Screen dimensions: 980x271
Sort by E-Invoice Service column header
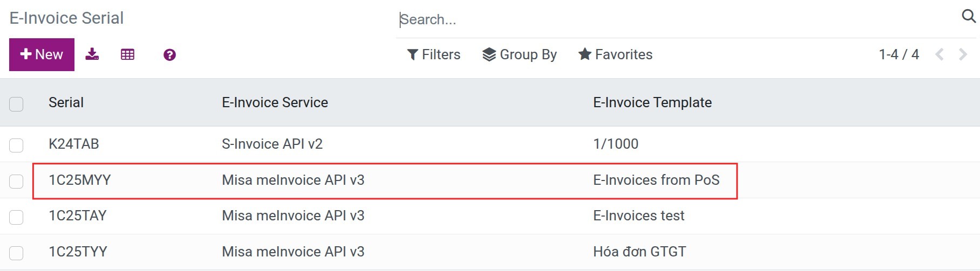coord(275,102)
